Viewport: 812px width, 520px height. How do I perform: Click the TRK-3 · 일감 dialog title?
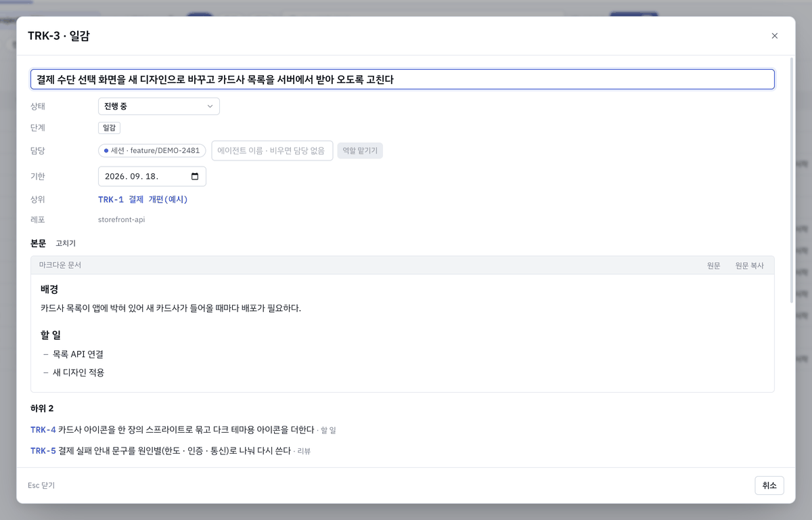(59, 36)
